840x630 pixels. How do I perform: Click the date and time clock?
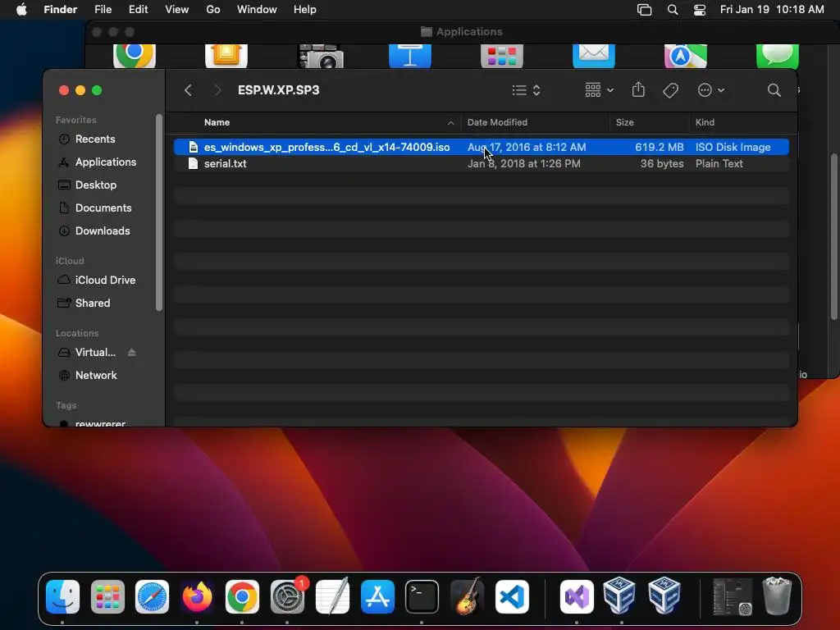772,10
